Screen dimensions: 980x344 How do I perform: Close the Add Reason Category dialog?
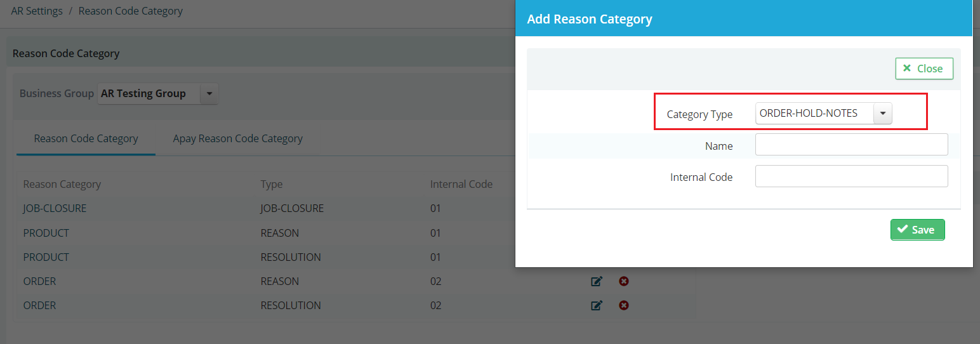point(924,69)
